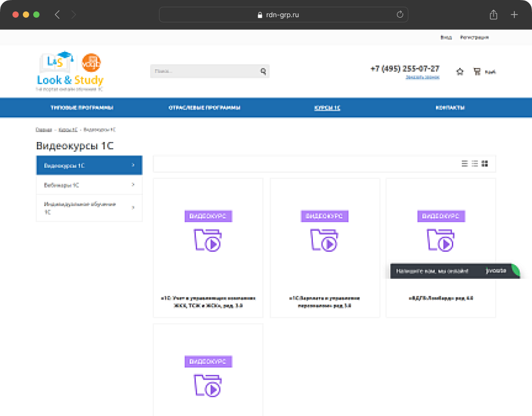The height and width of the screenshot is (416, 532).
Task: Switch to detailed list view
Action: pyautogui.click(x=475, y=164)
